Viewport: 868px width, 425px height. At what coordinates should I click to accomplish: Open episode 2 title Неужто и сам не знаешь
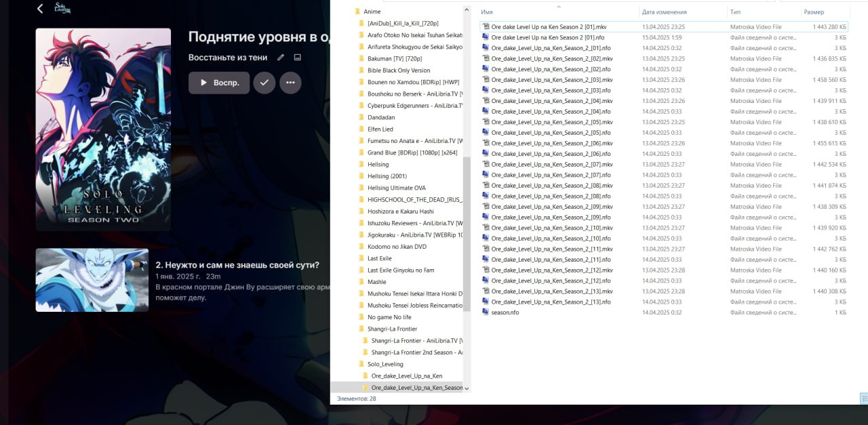tap(237, 265)
